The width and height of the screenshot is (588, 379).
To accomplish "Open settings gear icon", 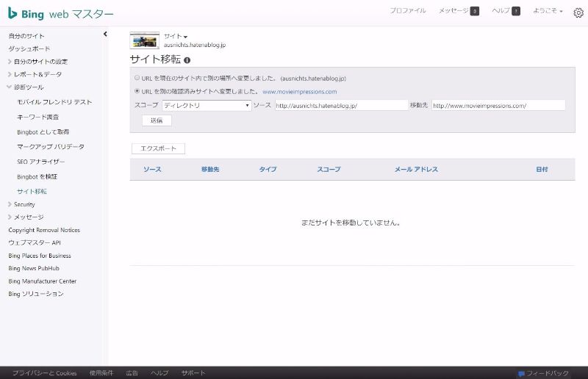I will (578, 12).
